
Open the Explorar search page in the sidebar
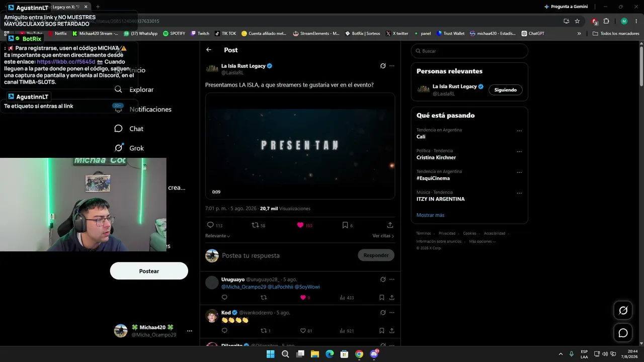coord(134,89)
